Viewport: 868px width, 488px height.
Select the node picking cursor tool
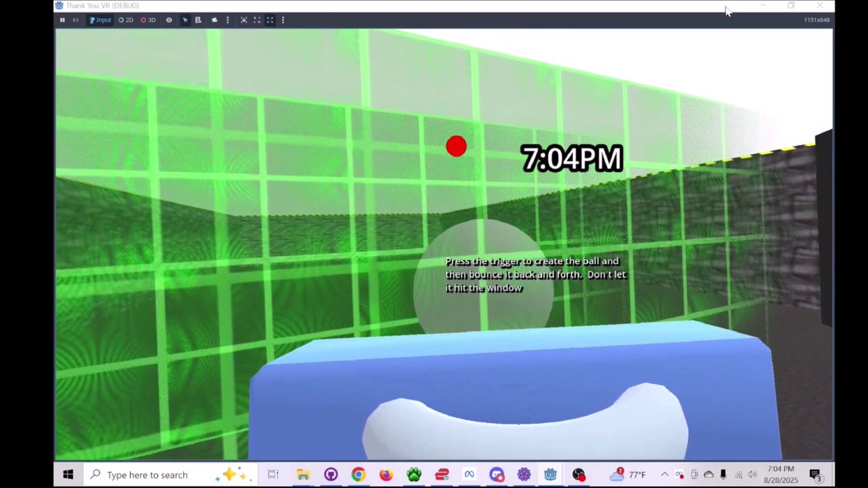coord(185,20)
